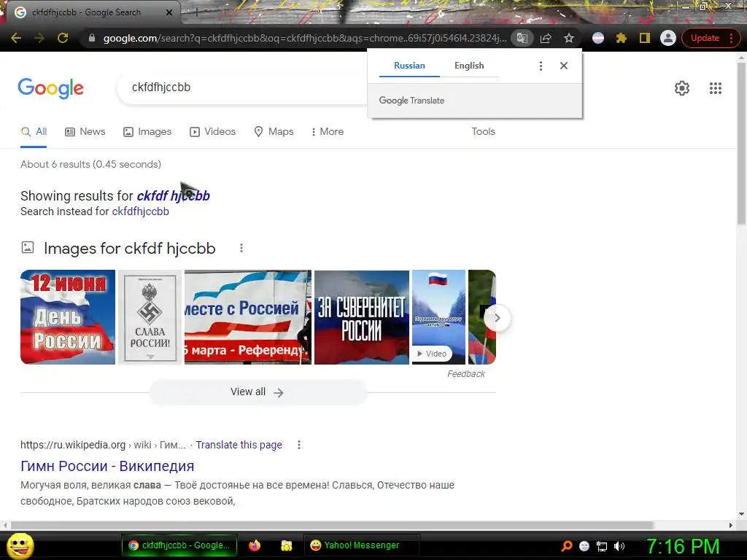Viewport: 747px width, 560px height.
Task: Reload the Google search page
Action: tap(63, 38)
